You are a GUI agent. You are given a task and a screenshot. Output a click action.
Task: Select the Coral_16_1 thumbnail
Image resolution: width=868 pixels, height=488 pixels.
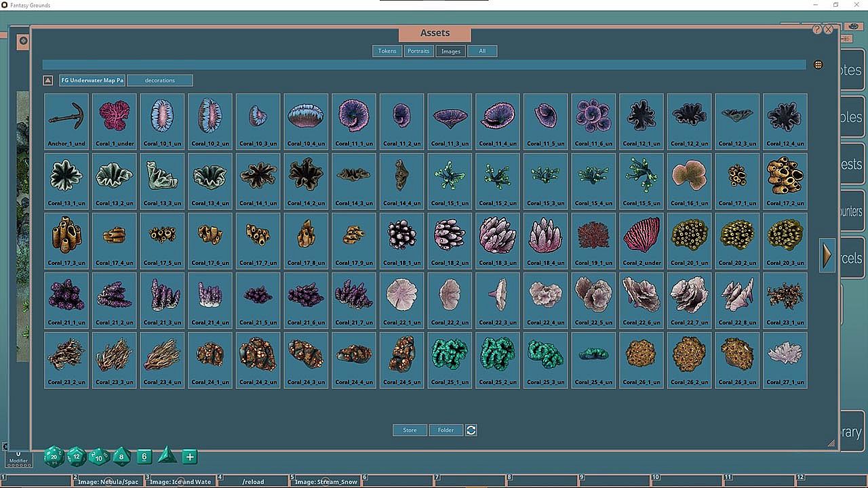(689, 181)
